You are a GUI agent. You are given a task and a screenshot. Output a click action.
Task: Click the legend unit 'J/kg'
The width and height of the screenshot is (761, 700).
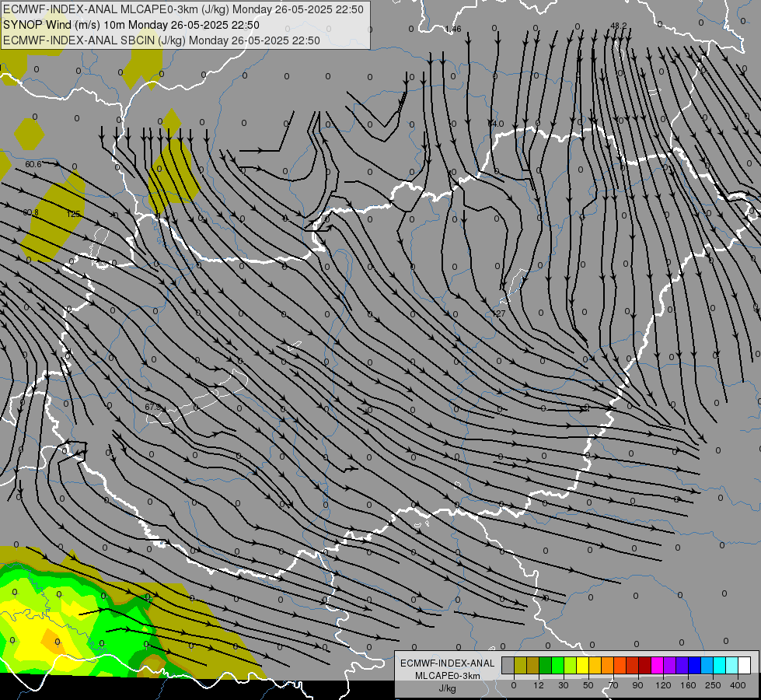[x=448, y=688]
